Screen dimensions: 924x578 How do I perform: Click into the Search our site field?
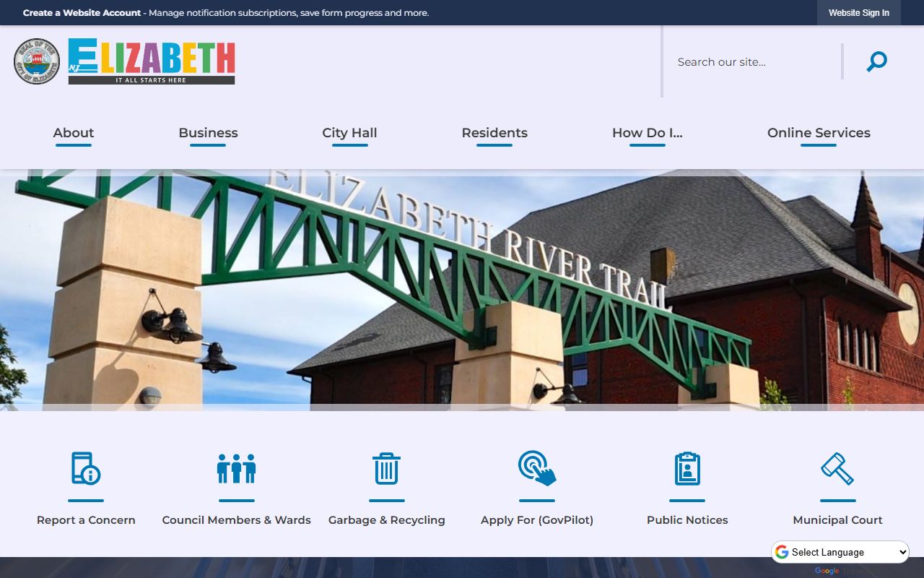click(x=754, y=62)
